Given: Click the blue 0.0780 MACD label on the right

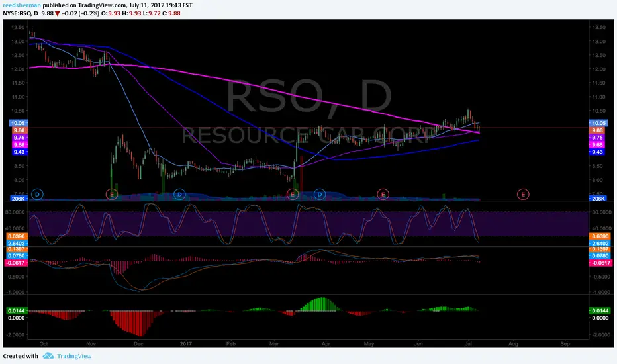Looking at the screenshot, I should (600, 255).
